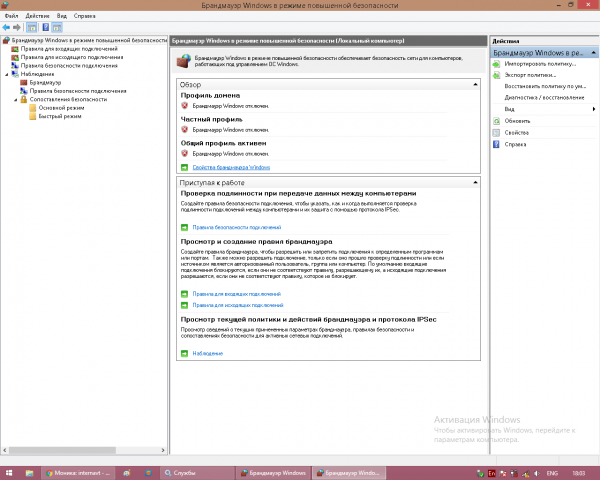The width and height of the screenshot is (600, 480).
Task: Open the Вид submenu in Actions pane
Action: (545, 109)
